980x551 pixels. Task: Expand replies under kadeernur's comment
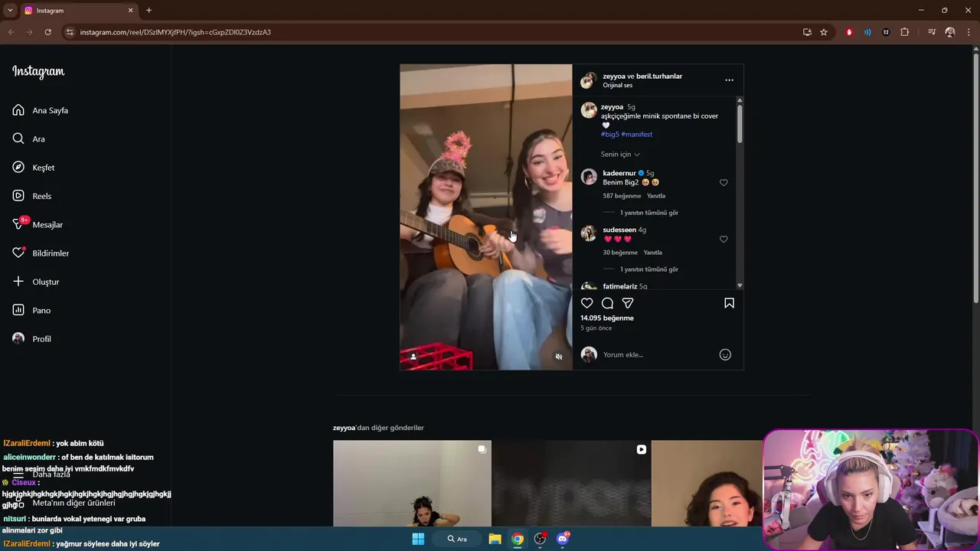(x=648, y=213)
